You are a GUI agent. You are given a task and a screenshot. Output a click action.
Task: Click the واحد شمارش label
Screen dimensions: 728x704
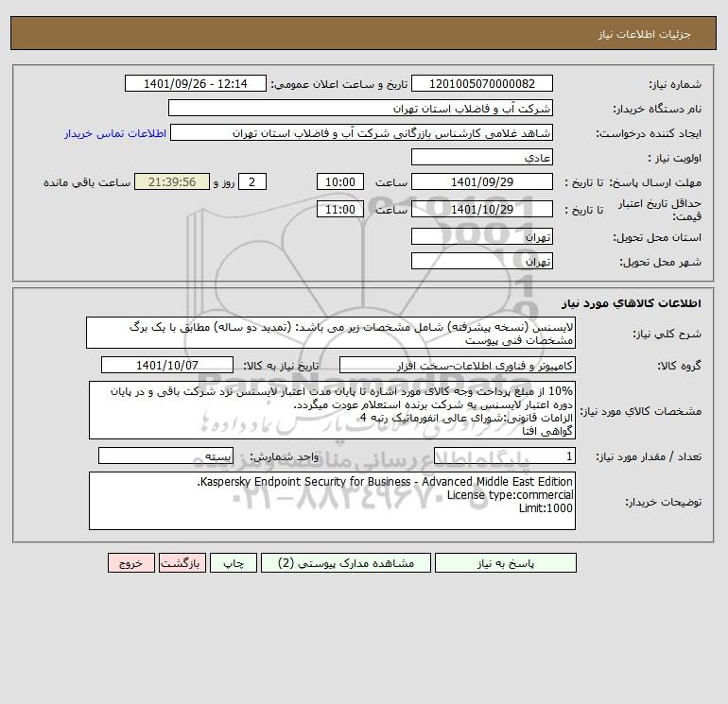pyautogui.click(x=285, y=456)
